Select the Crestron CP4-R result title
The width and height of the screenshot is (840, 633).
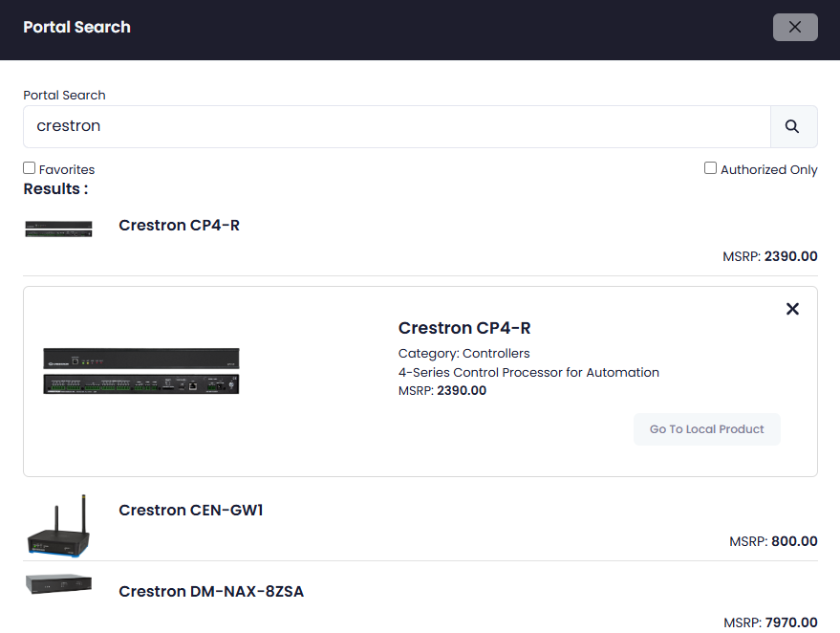[179, 225]
